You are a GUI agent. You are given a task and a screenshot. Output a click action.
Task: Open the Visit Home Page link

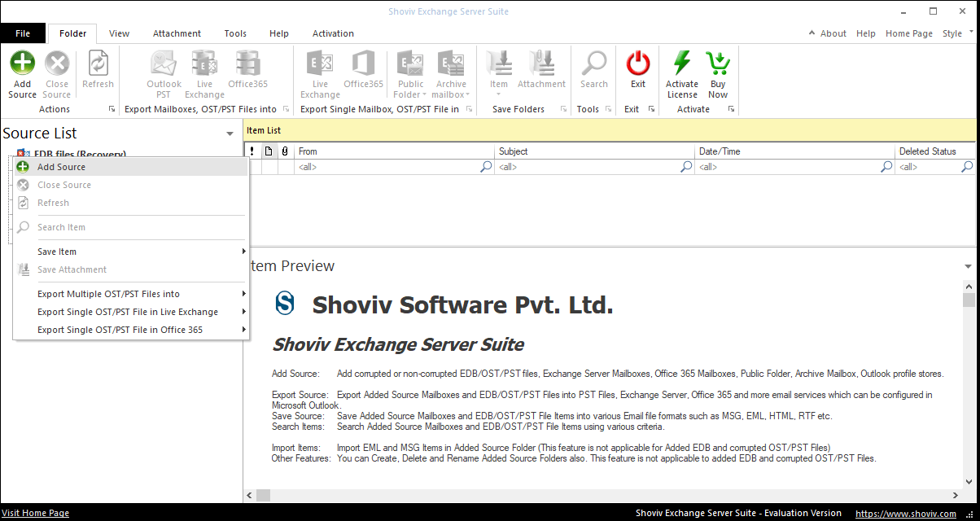36,514
